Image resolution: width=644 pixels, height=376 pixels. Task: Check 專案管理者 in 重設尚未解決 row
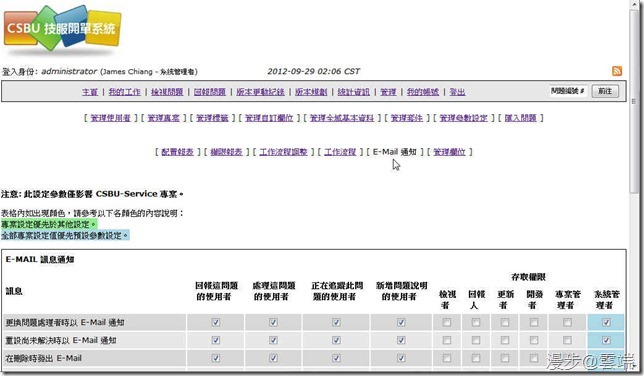click(567, 340)
